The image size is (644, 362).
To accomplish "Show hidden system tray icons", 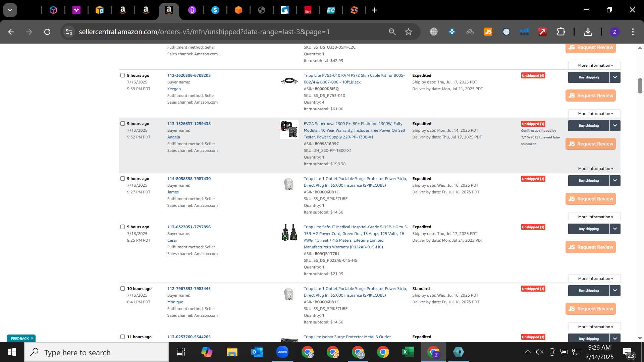I will coord(528,352).
